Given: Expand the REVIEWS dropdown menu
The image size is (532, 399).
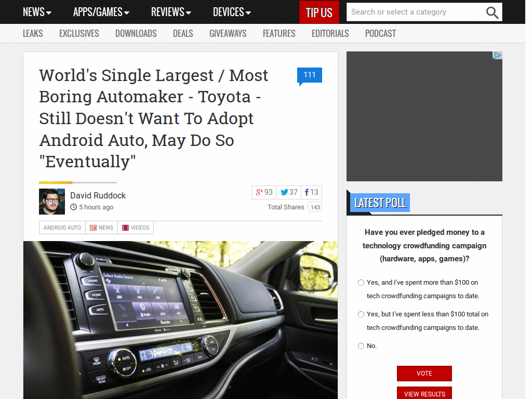Looking at the screenshot, I should click(171, 12).
